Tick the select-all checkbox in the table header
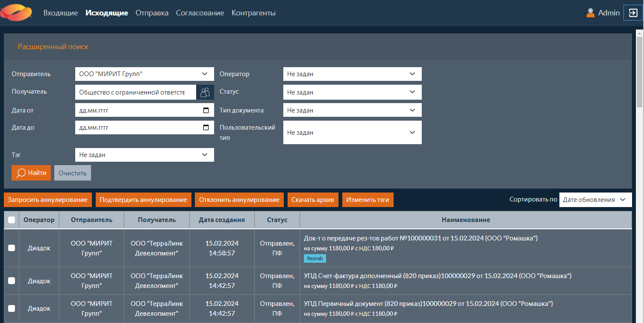Screen dimensions: 644x323 [12, 220]
